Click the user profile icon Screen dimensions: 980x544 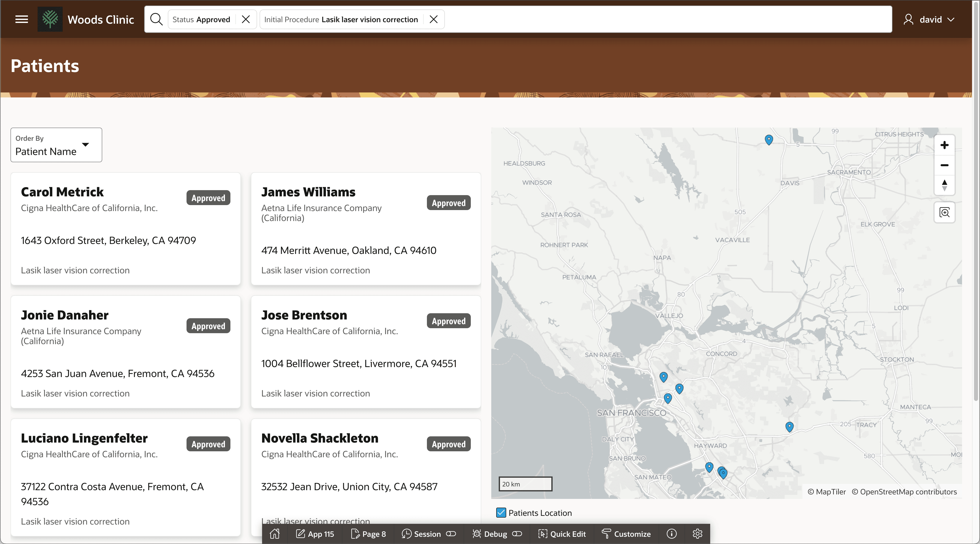coord(908,19)
